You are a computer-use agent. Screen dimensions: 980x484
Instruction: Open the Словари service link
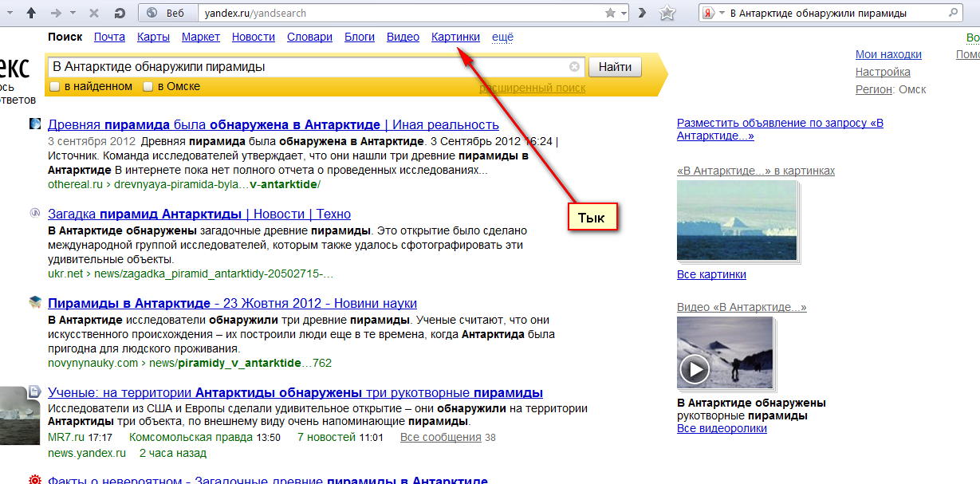point(310,37)
